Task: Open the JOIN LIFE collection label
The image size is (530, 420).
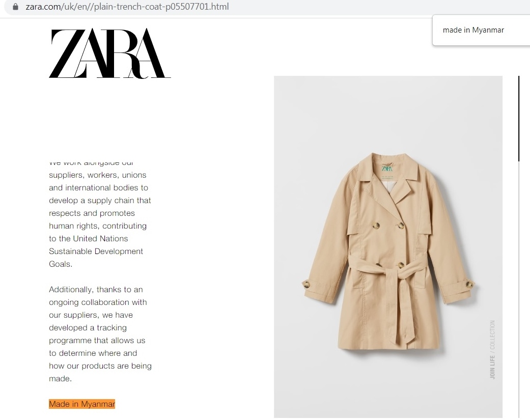Action: pyautogui.click(x=492, y=350)
